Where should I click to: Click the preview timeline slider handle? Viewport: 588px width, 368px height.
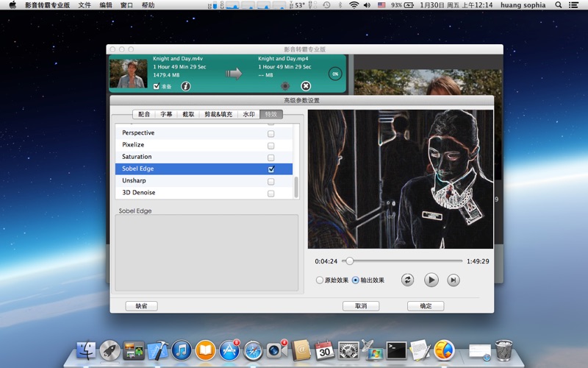pos(350,261)
